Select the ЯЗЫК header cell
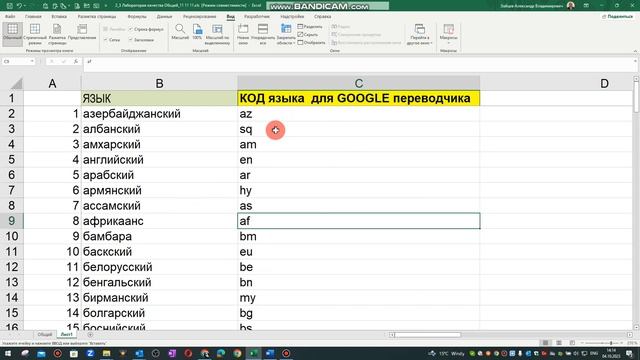Viewport: 640px width, 360px height. tap(159, 98)
